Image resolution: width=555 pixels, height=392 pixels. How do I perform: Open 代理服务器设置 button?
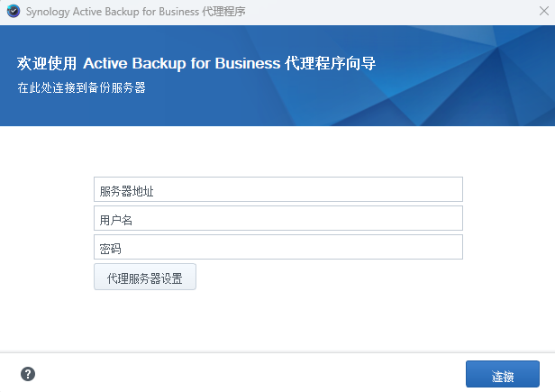pos(145,277)
